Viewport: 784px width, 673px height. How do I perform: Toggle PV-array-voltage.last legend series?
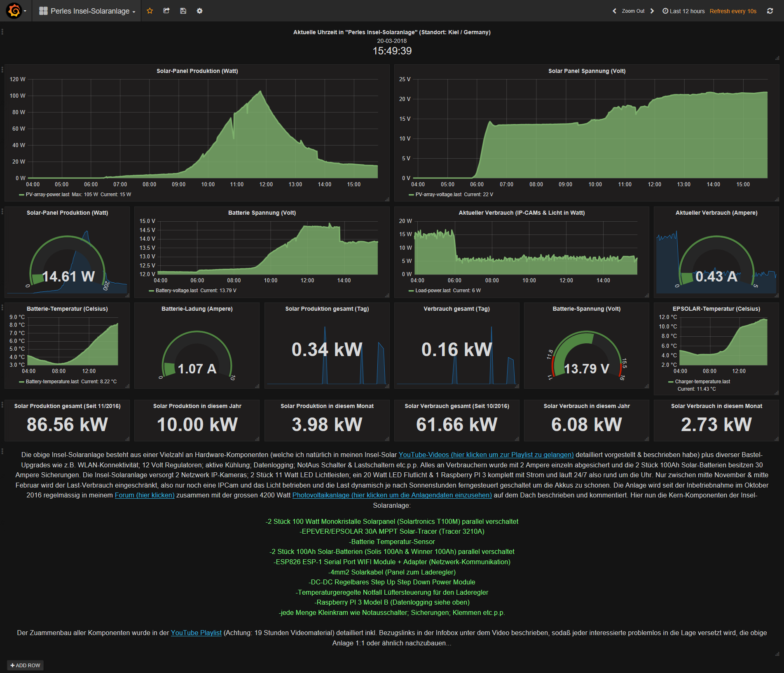(x=438, y=195)
